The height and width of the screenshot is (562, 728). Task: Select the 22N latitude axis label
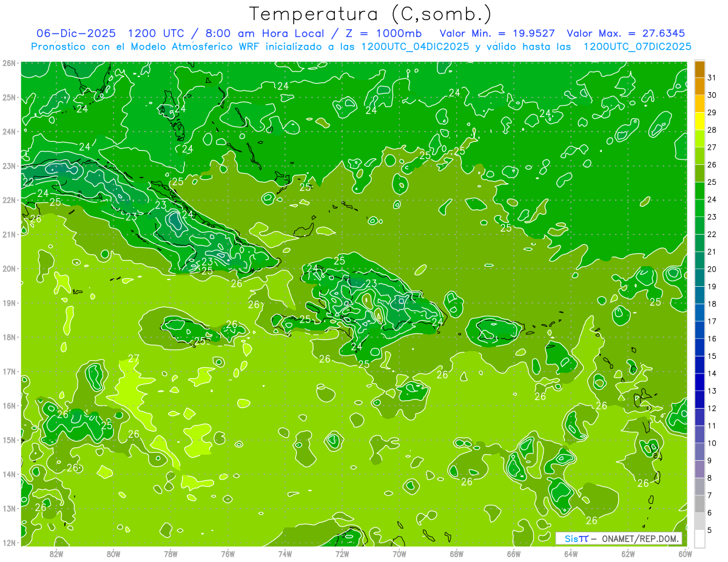8,200
